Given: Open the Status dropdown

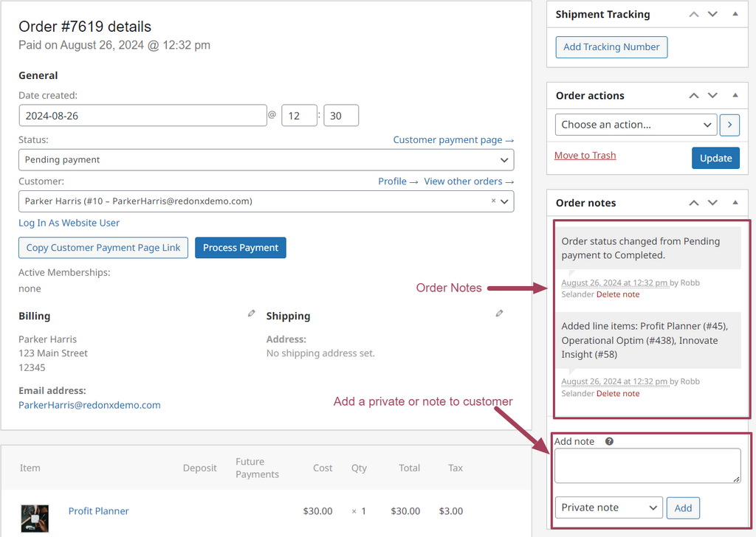Looking at the screenshot, I should (x=266, y=160).
